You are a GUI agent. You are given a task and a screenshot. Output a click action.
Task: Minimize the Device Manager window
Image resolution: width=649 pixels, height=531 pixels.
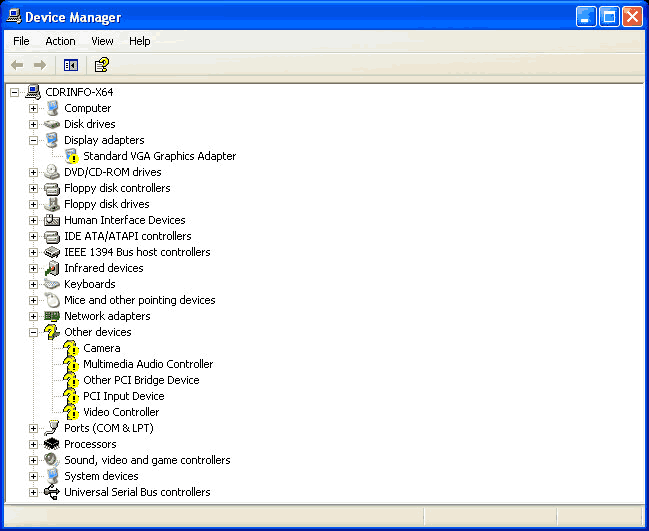(x=586, y=17)
